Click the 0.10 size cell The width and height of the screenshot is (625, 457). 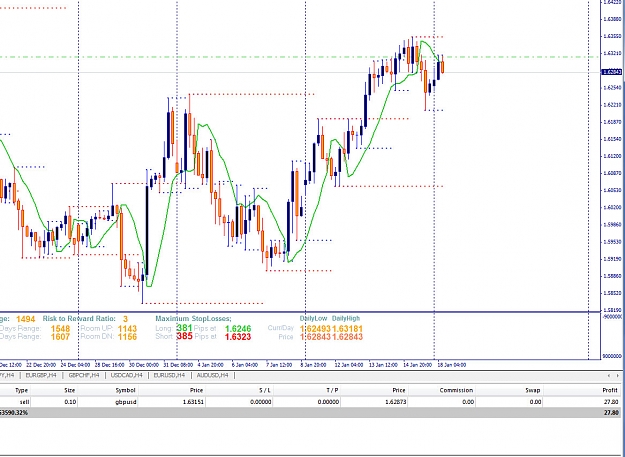pos(70,402)
